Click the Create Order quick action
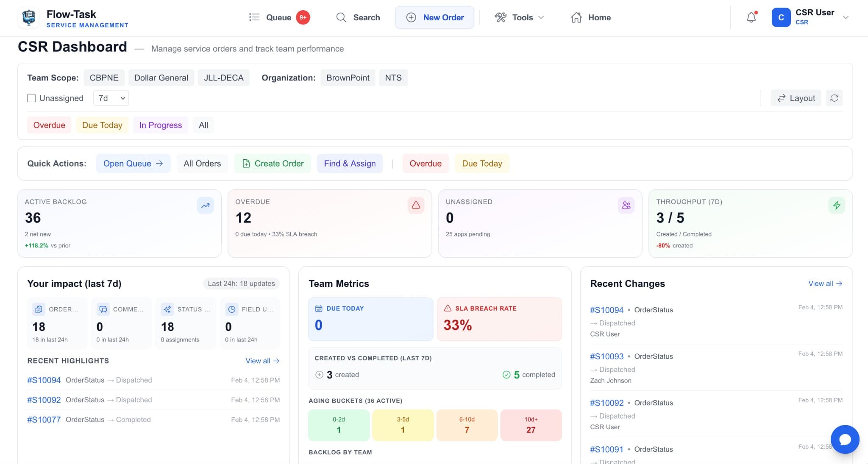Screen dimensions: 868x464 (273, 164)
